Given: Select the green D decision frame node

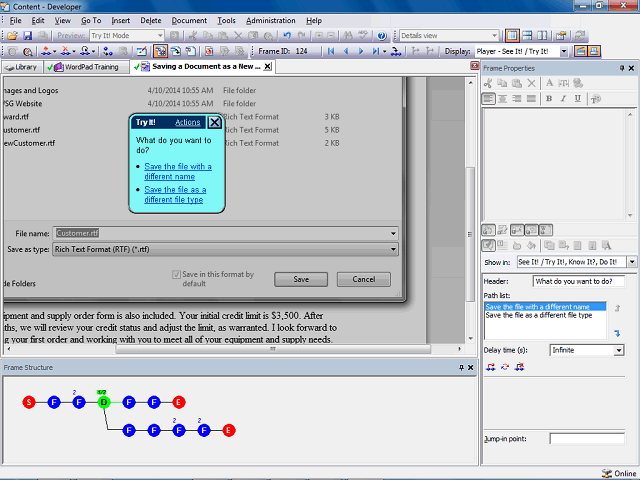Looking at the screenshot, I should point(104,402).
